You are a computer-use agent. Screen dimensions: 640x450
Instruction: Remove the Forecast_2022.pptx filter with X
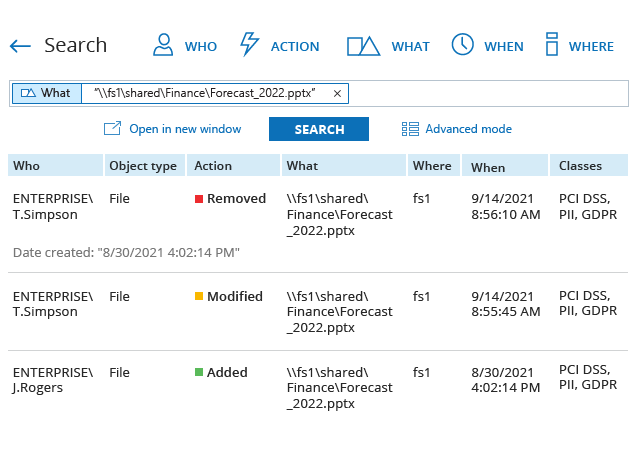click(x=338, y=93)
